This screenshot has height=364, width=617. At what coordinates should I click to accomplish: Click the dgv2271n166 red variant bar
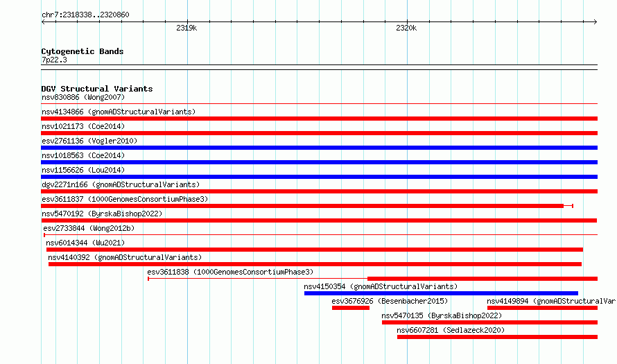tap(319, 191)
